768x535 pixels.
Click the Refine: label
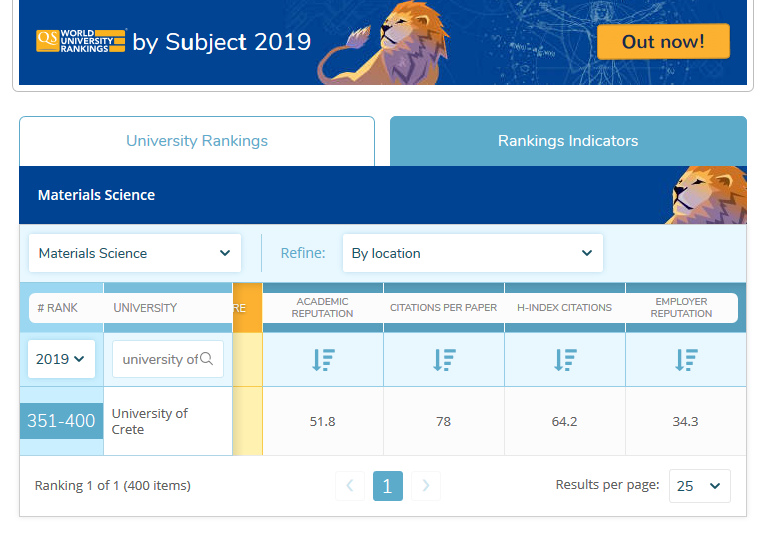(x=303, y=253)
